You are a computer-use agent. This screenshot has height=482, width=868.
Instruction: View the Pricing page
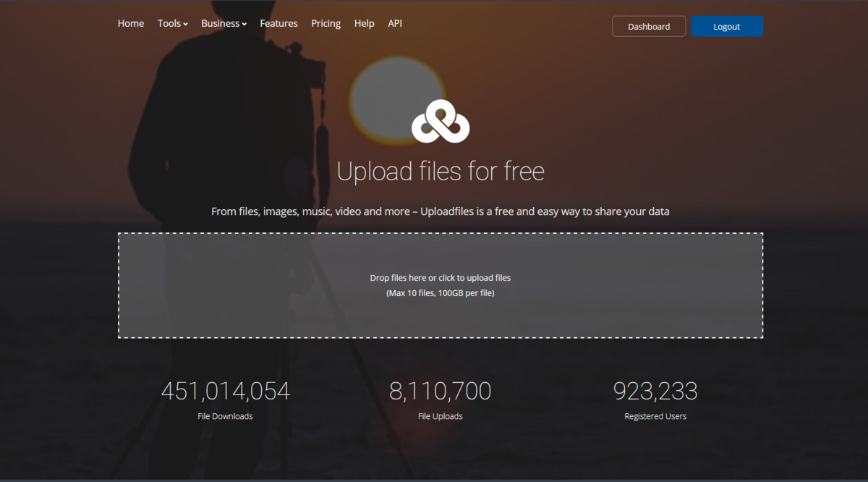coord(325,23)
